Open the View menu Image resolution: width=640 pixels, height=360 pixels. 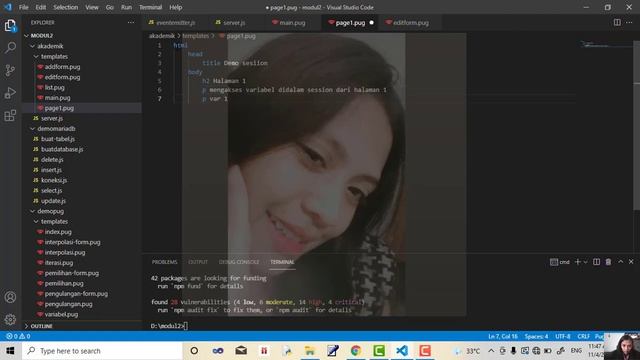click(92, 7)
